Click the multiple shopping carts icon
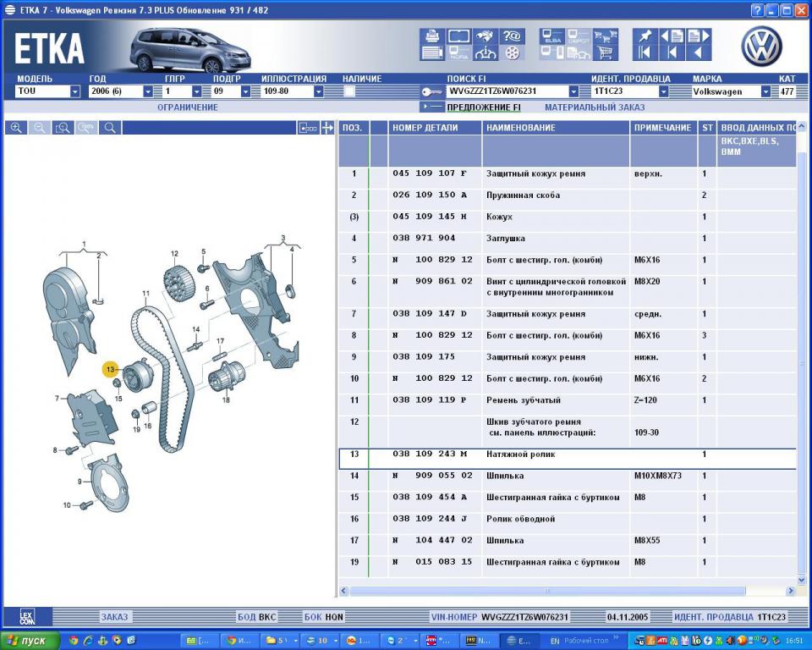The width and height of the screenshot is (812, 650). point(606,36)
